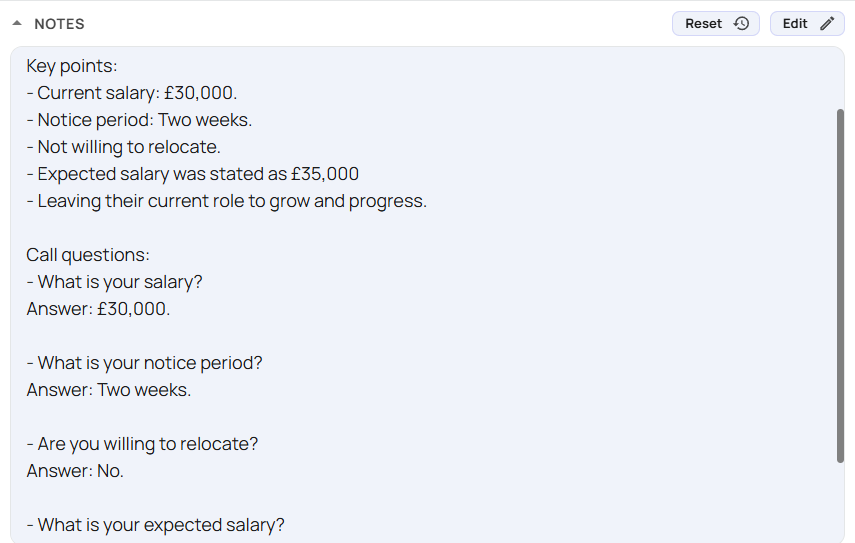Click the 'Notice period: Two weeks' bullet
This screenshot has height=543, width=855.
click(139, 120)
